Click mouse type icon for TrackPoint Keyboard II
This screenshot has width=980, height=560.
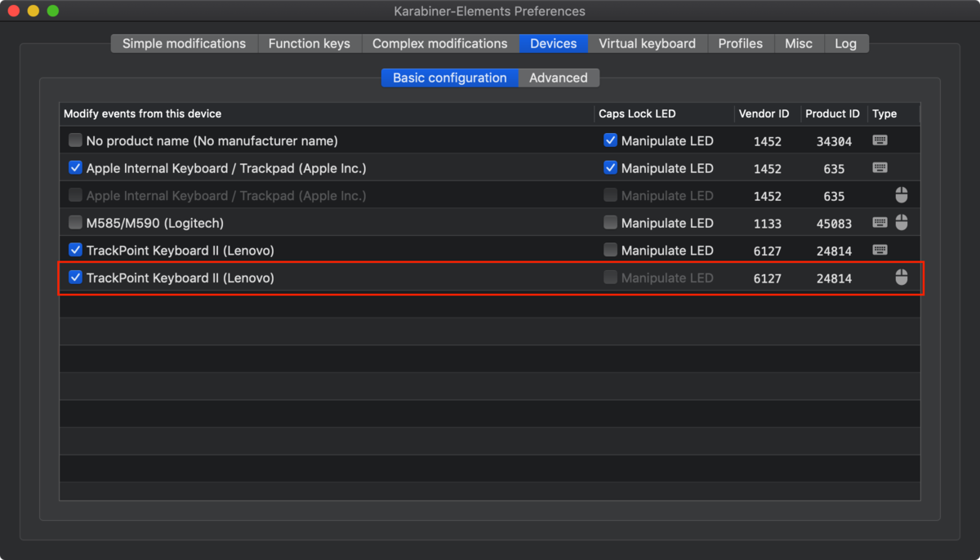(x=902, y=278)
